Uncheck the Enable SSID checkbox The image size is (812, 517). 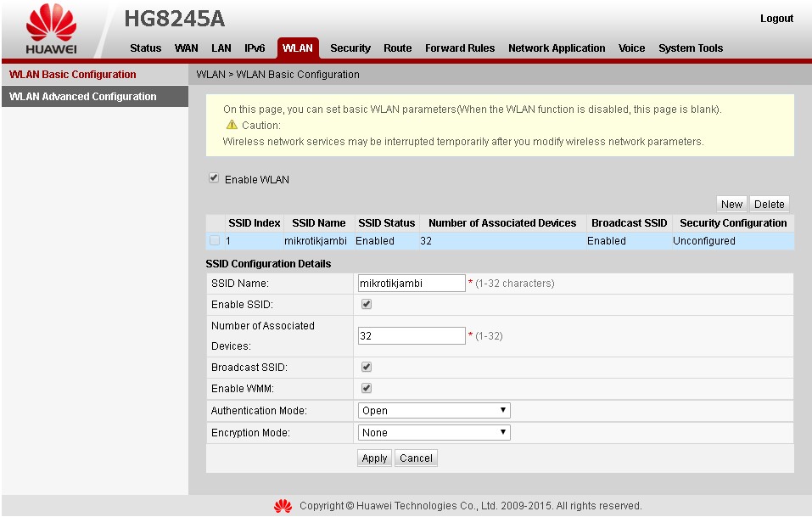367,304
